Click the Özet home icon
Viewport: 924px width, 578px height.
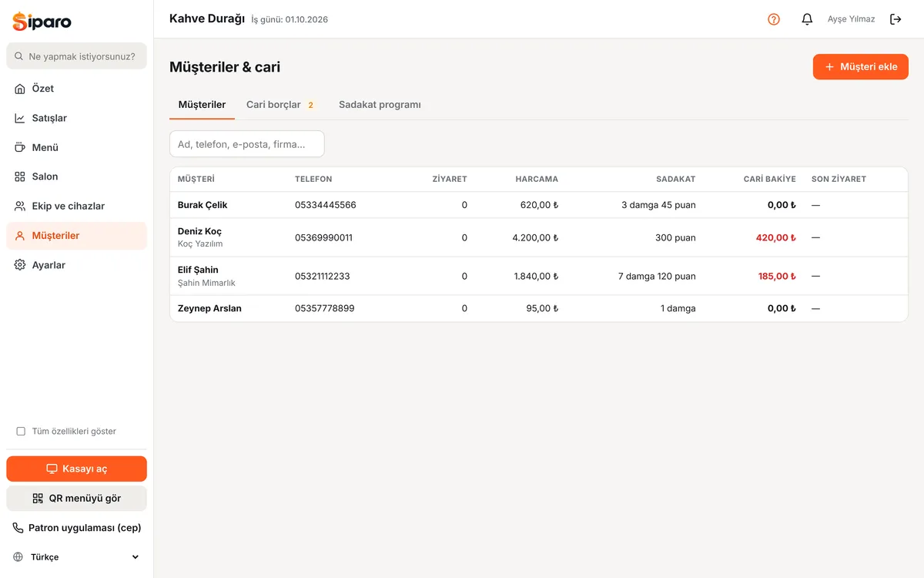point(20,89)
